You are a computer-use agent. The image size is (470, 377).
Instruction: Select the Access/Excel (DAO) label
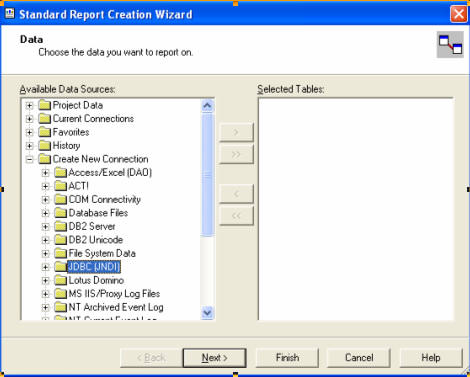[110, 172]
